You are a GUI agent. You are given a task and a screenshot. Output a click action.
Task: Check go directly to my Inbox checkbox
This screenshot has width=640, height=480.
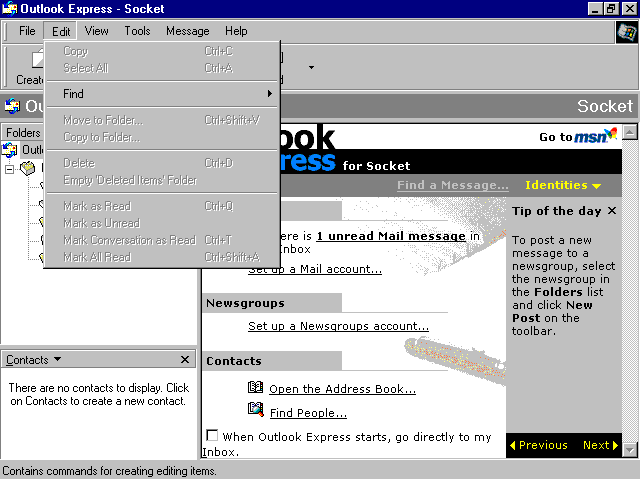pos(212,436)
